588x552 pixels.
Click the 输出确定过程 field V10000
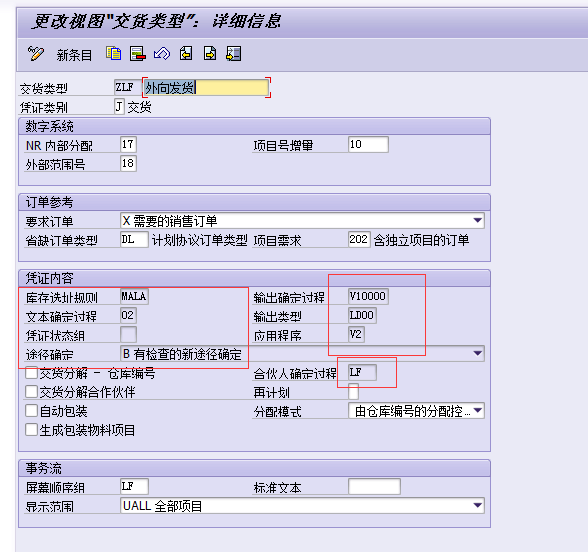click(x=368, y=296)
